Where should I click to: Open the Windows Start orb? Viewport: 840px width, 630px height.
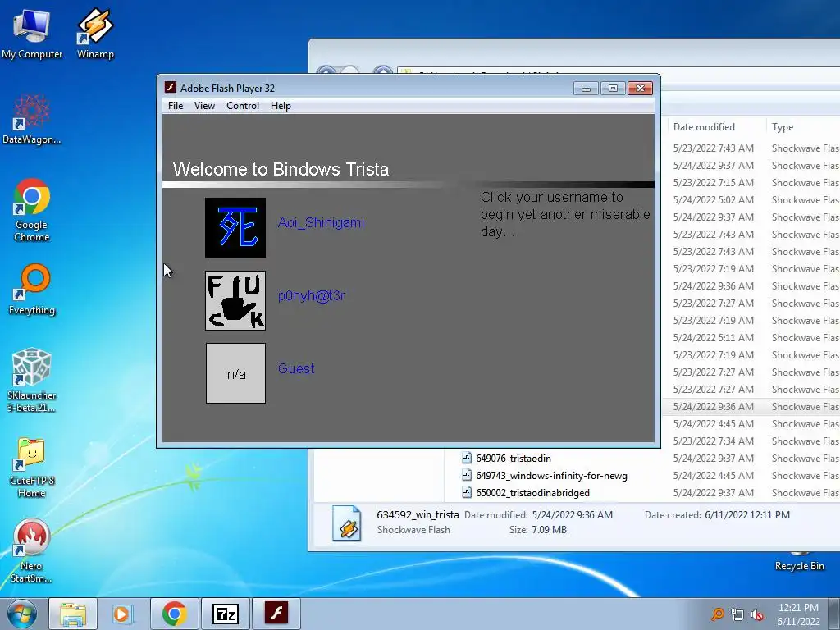[x=22, y=614]
